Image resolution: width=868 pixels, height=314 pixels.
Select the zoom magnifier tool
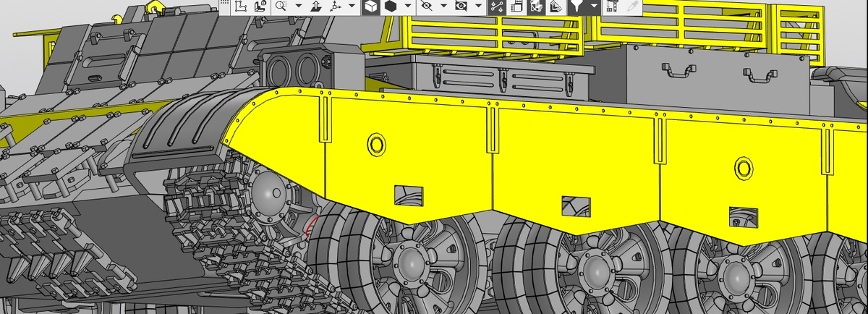click(281, 7)
